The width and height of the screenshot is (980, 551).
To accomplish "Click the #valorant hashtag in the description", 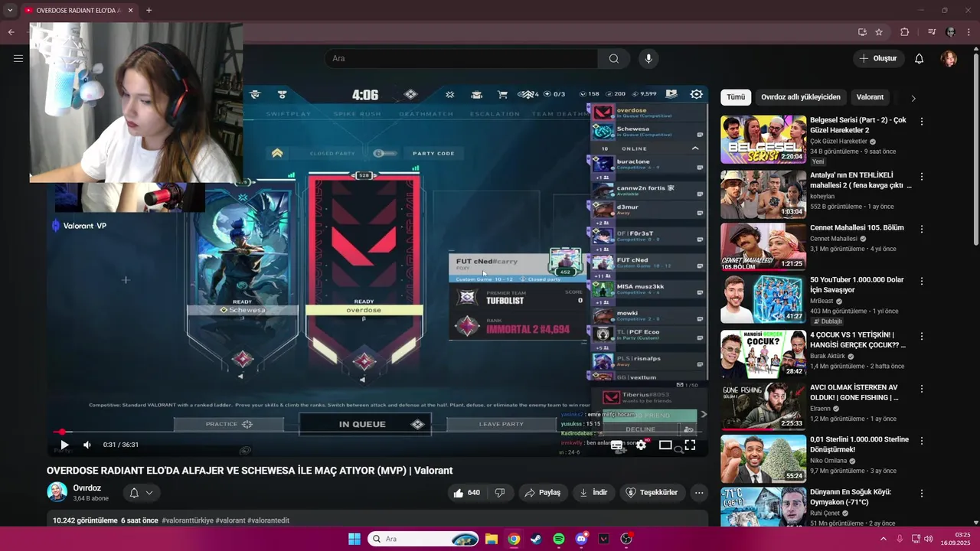I will coord(230,520).
